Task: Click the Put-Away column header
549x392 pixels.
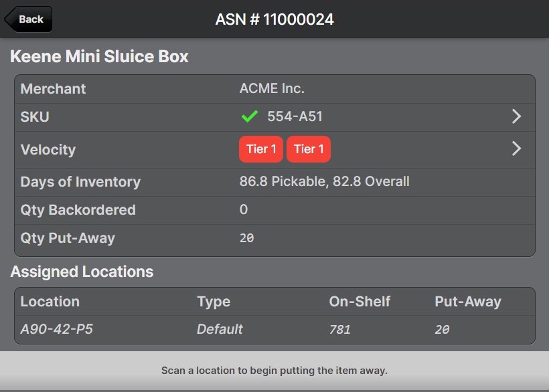Action: tap(467, 302)
